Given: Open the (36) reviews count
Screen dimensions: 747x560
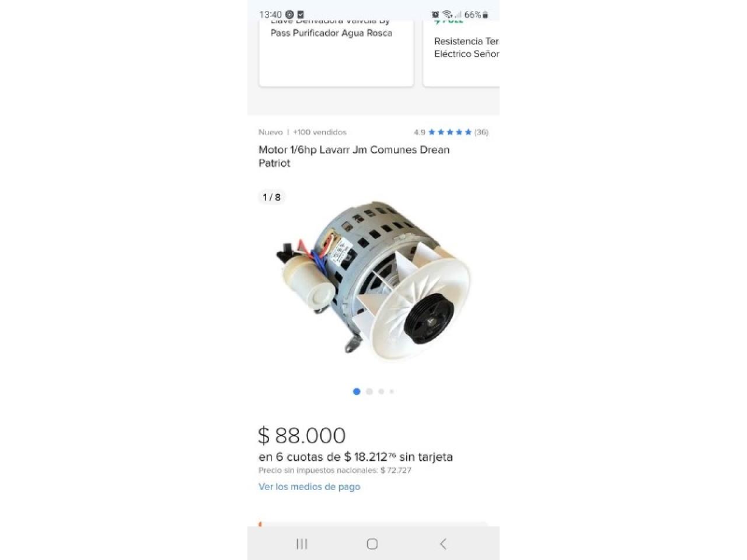Looking at the screenshot, I should [x=481, y=132].
